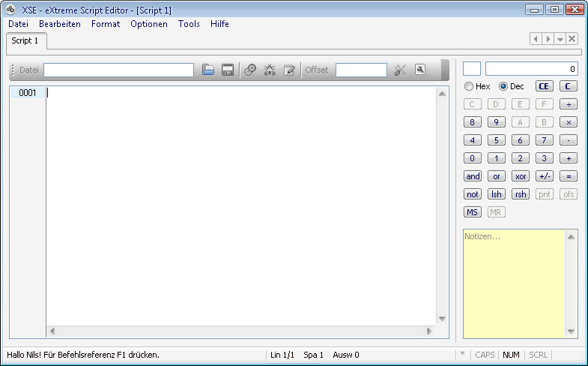588x366 pixels.
Task: Click the 'and' operator button
Action: tap(472, 176)
